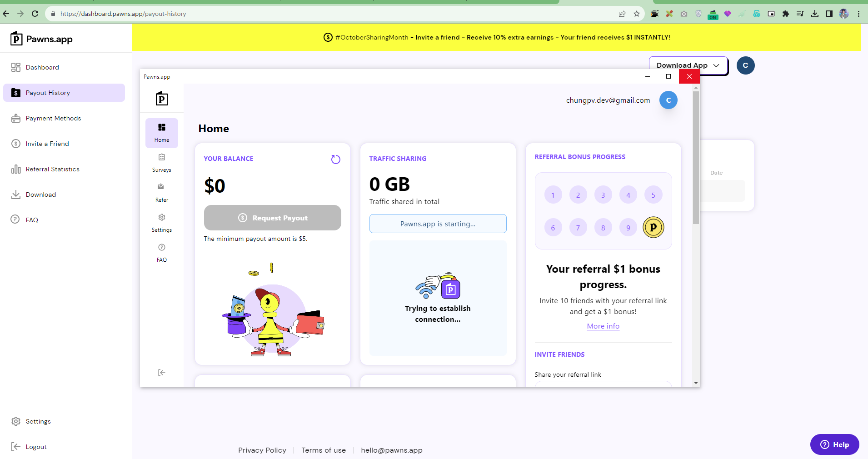The image size is (868, 459).
Task: Click the Home icon in Pawns.app window
Action: click(x=162, y=133)
